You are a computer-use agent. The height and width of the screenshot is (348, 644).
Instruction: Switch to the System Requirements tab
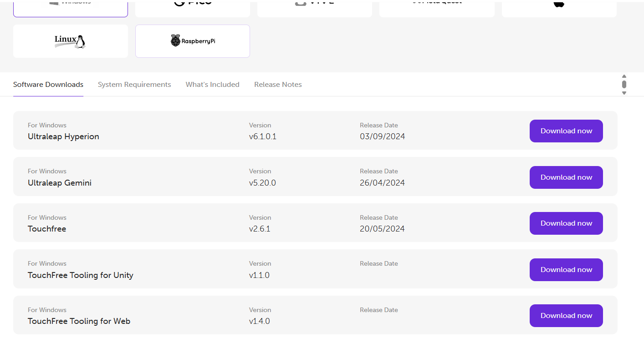(134, 85)
